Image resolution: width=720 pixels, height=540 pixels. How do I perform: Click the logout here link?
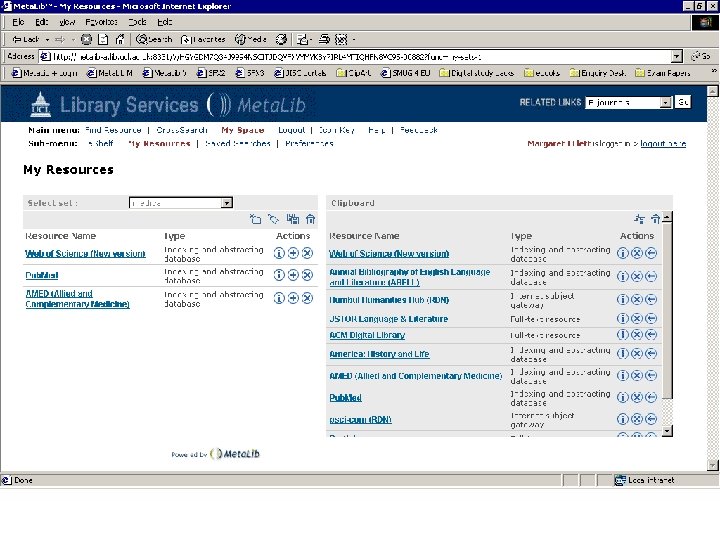[663, 144]
